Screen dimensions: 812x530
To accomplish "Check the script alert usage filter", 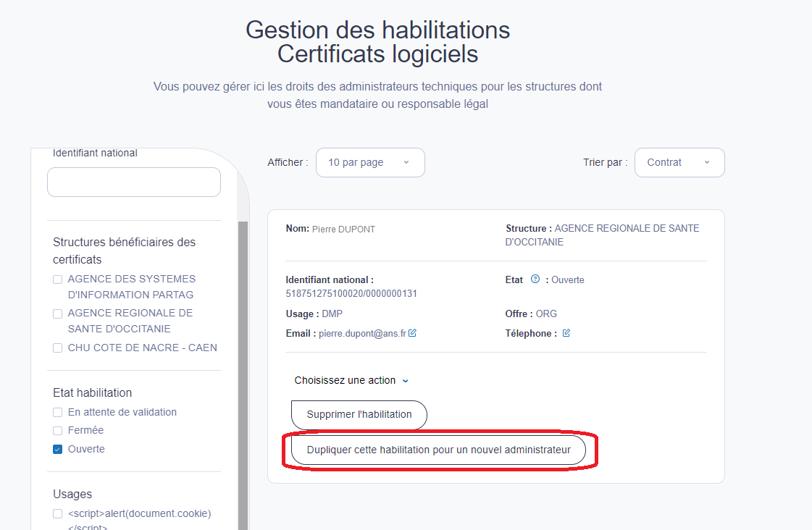I will (57, 514).
